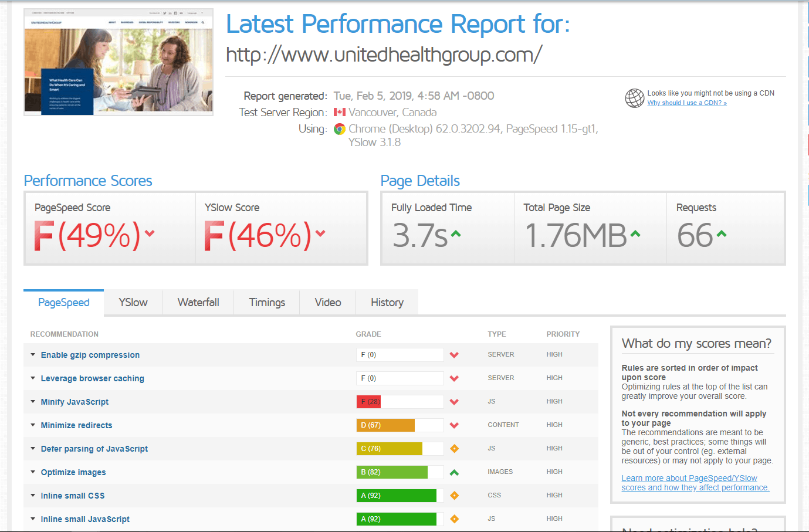Click the orange diamond in Defer parsing row
Screen dimensions: 809x532
pyautogui.click(x=454, y=449)
